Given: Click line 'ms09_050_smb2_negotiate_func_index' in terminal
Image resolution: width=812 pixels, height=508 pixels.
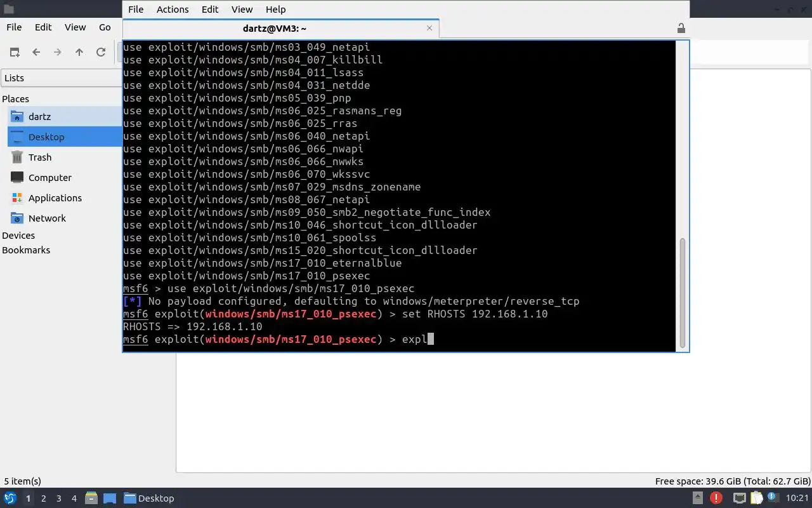Looking at the screenshot, I should coord(306,212).
